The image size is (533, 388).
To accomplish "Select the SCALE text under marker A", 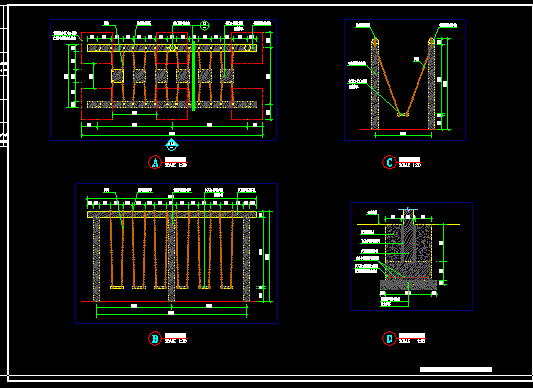I will pos(176,165).
